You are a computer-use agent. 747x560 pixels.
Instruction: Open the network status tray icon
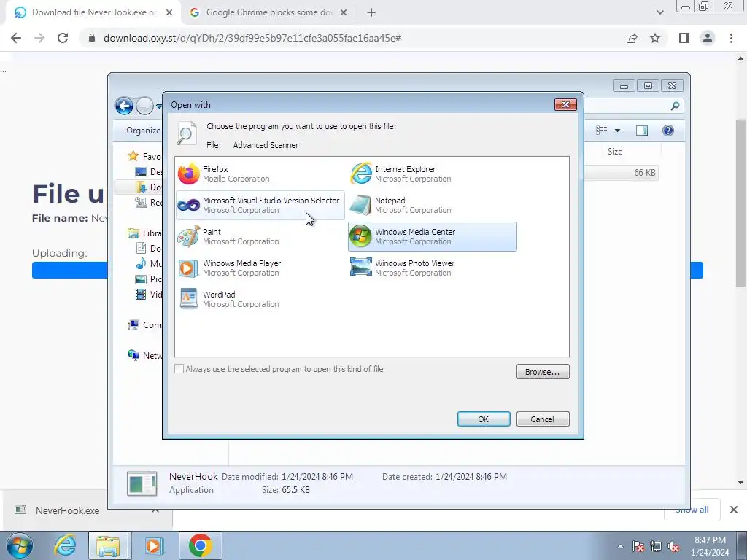pos(656,546)
